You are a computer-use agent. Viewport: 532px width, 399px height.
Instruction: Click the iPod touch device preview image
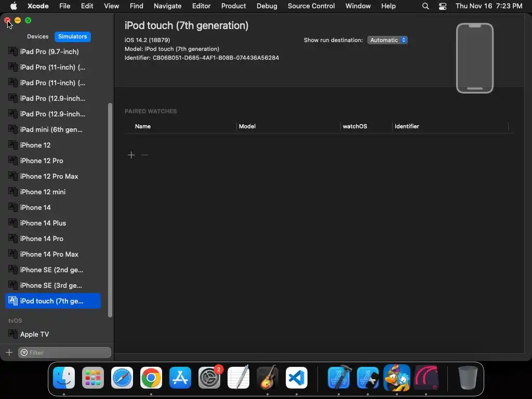(x=475, y=58)
